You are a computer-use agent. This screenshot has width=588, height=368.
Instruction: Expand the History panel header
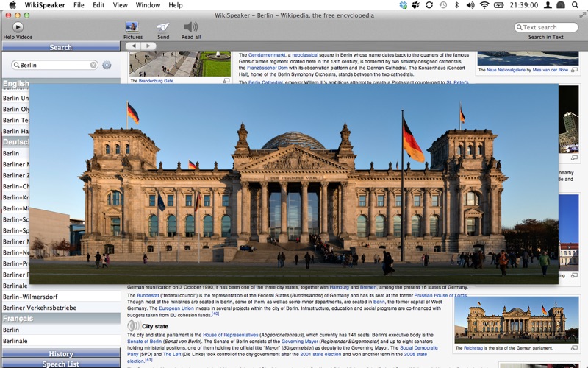(61, 354)
